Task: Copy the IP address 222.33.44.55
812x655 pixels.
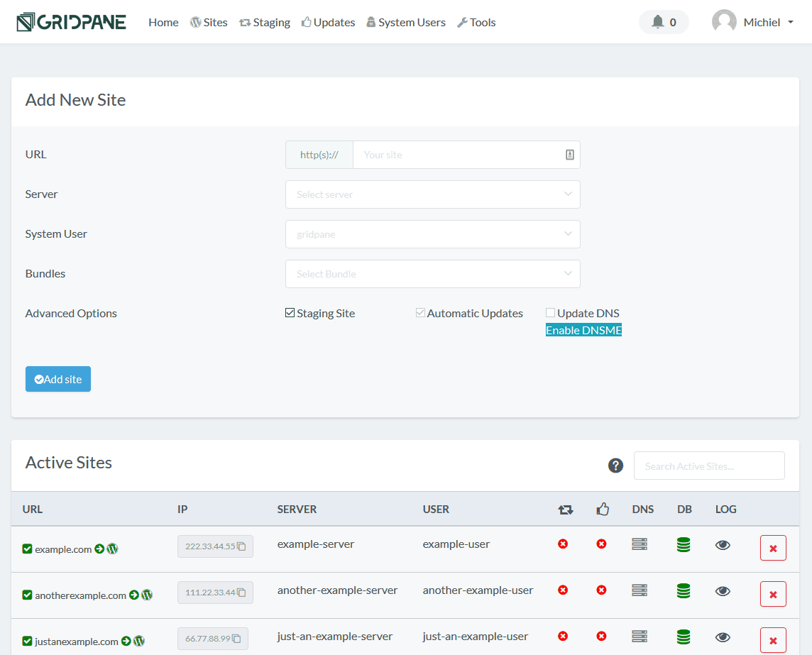Action: [x=242, y=546]
